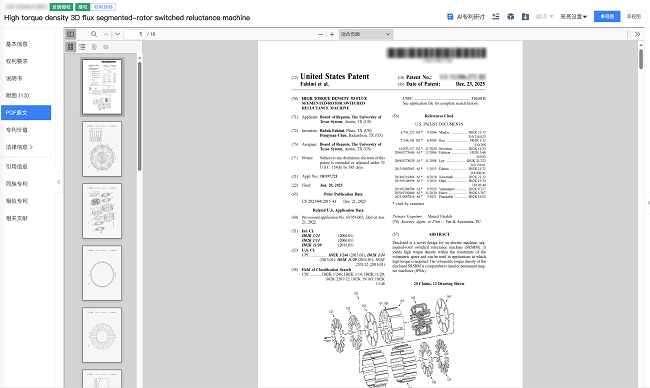Open 附图 (13) section
650x388 pixels.
point(17,95)
